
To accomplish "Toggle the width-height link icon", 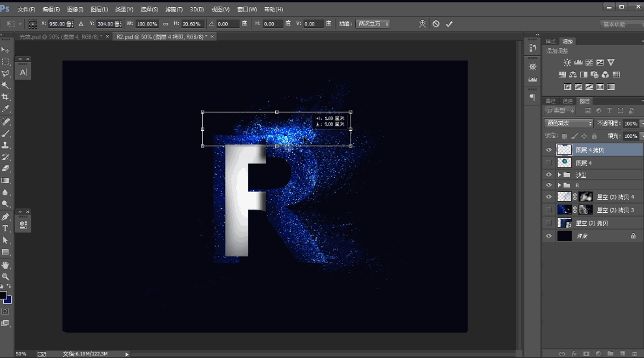I will tap(165, 24).
